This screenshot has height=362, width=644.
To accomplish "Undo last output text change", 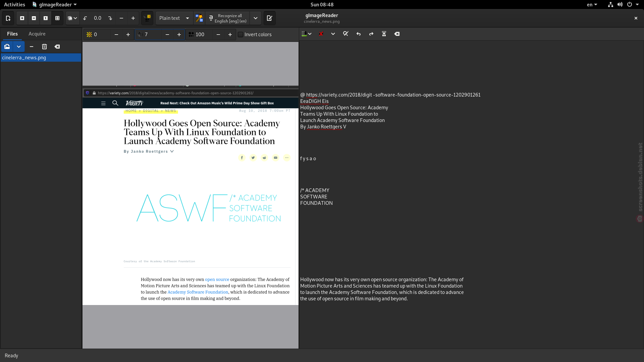I will pyautogui.click(x=359, y=34).
